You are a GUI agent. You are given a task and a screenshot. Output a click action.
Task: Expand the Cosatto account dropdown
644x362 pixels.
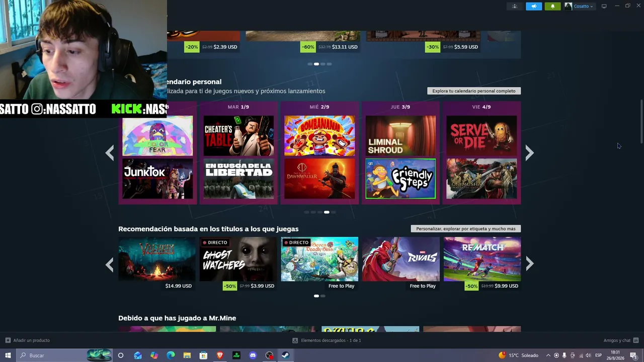[579, 6]
